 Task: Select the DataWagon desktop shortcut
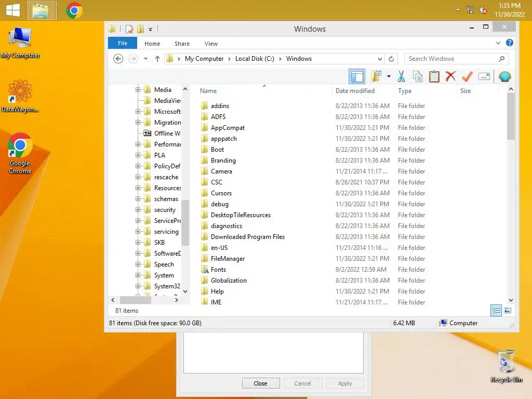tap(20, 96)
